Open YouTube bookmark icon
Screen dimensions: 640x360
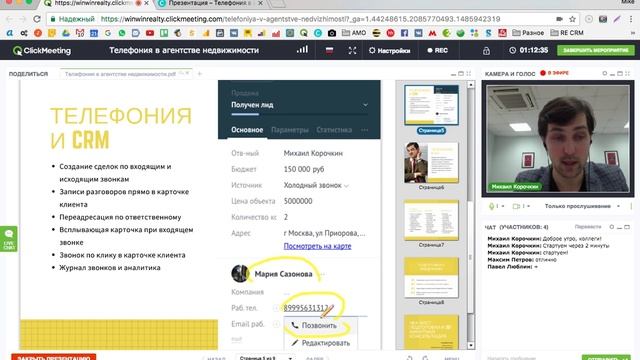[x=150, y=33]
